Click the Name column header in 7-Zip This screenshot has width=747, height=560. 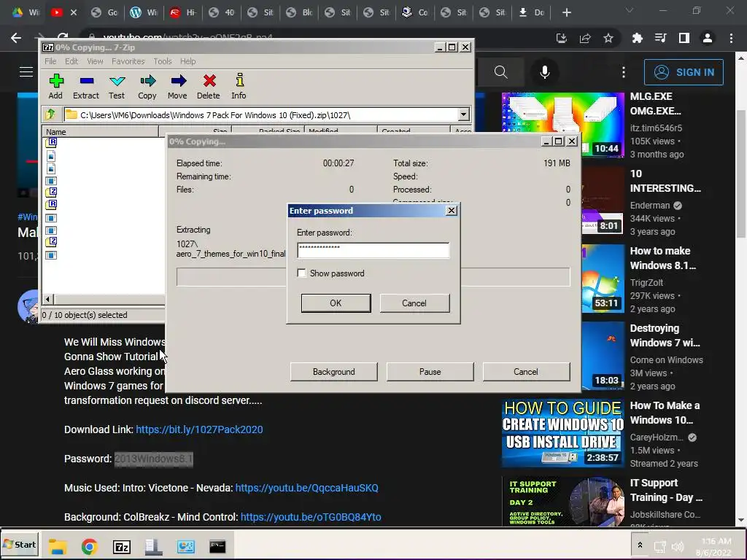point(100,131)
